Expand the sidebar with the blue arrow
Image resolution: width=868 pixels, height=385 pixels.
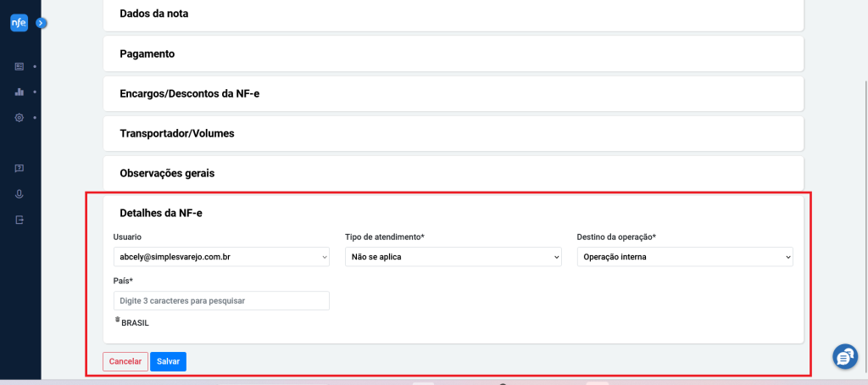tap(42, 23)
